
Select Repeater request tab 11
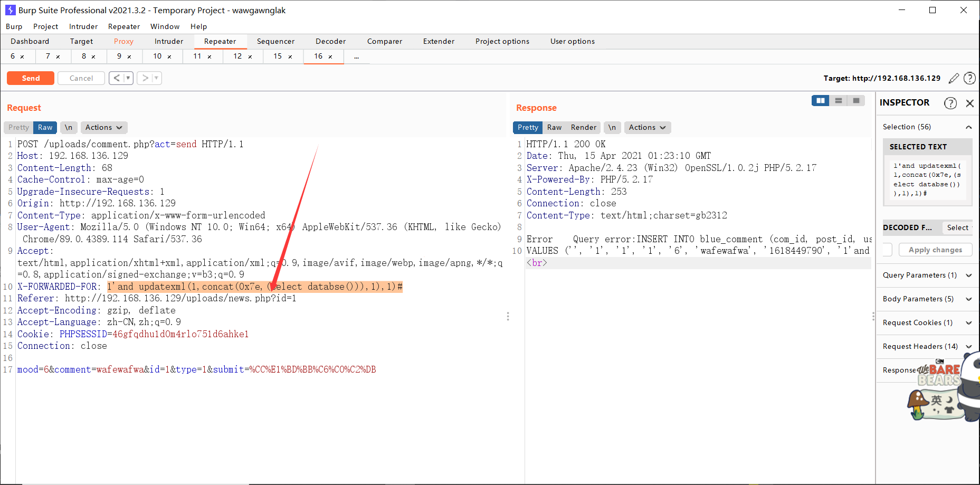click(197, 56)
